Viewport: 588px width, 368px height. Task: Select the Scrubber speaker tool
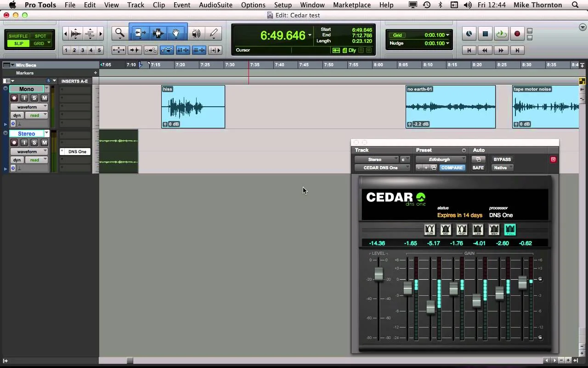click(196, 33)
